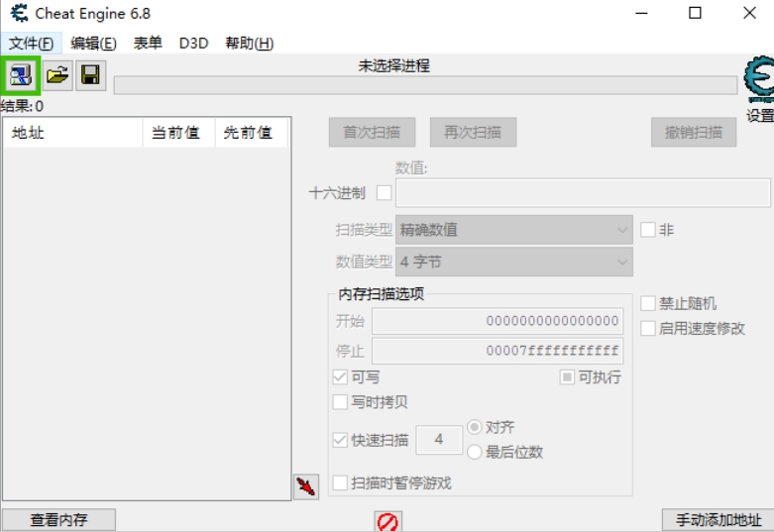Click the 首次扫描 button

coord(372,132)
